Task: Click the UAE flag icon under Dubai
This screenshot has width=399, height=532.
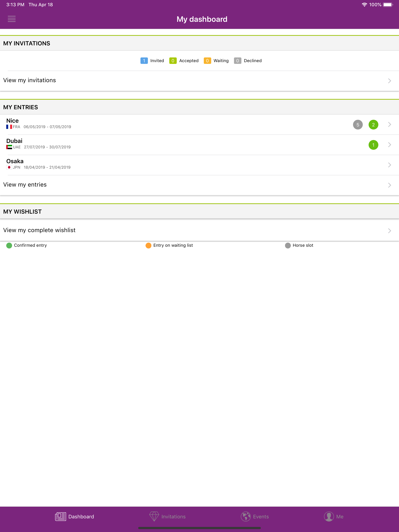Action: point(9,147)
